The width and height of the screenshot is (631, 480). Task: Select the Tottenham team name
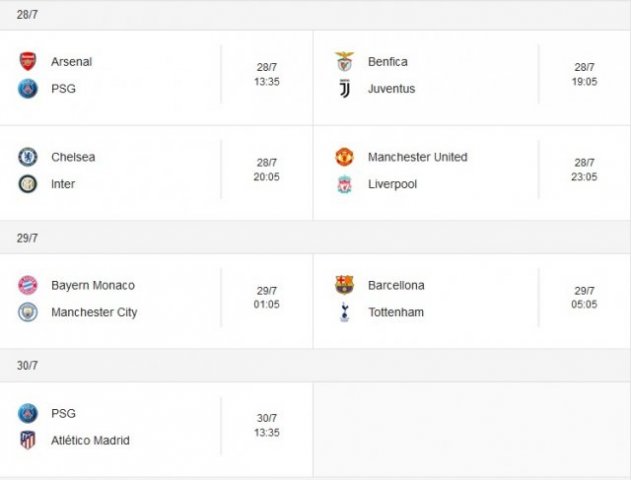(x=396, y=312)
